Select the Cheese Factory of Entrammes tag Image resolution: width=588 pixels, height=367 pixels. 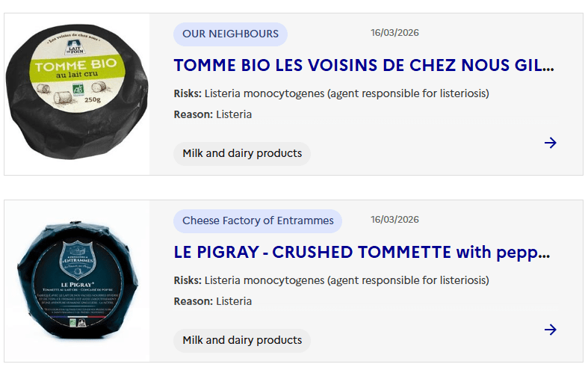(258, 220)
